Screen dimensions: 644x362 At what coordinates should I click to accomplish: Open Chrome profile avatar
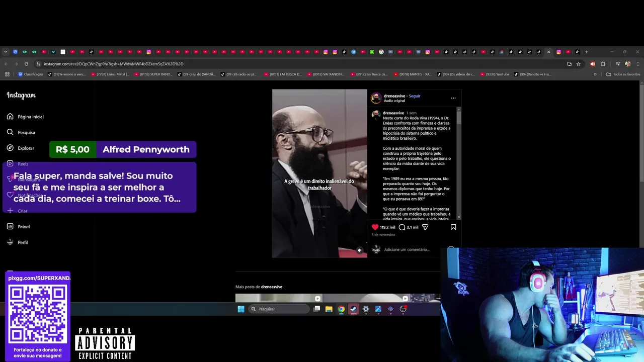(x=628, y=64)
